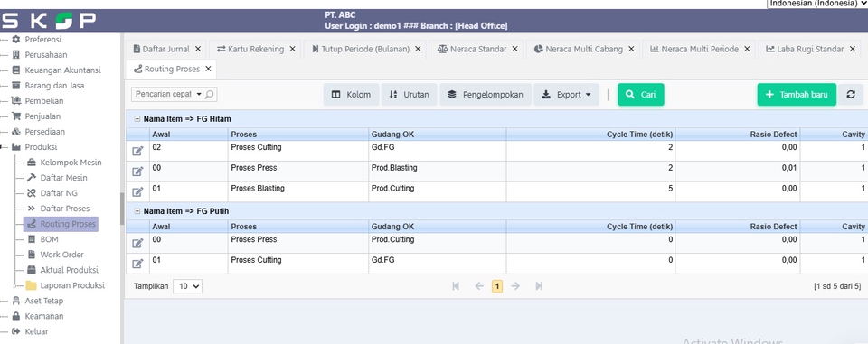The height and width of the screenshot is (344, 868).
Task: Click the Urutan sort button
Action: (409, 95)
